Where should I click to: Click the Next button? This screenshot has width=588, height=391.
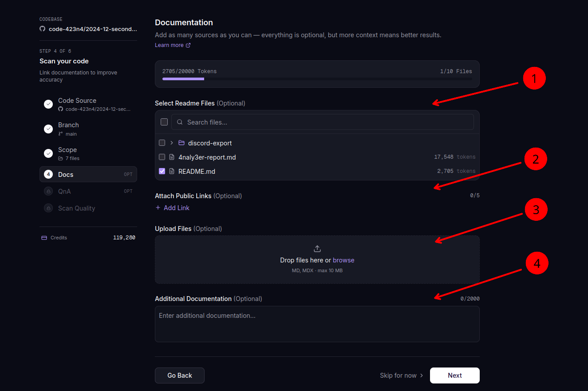(455, 375)
